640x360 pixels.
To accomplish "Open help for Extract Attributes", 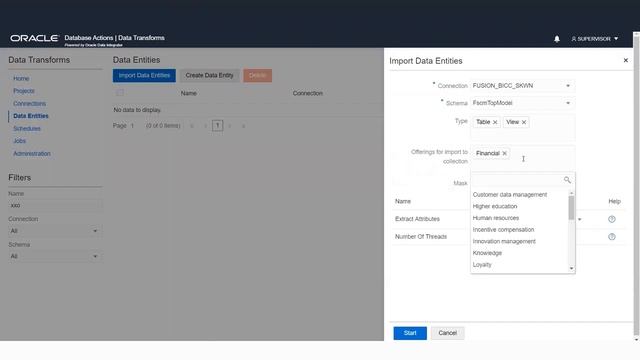I will [x=611, y=219].
